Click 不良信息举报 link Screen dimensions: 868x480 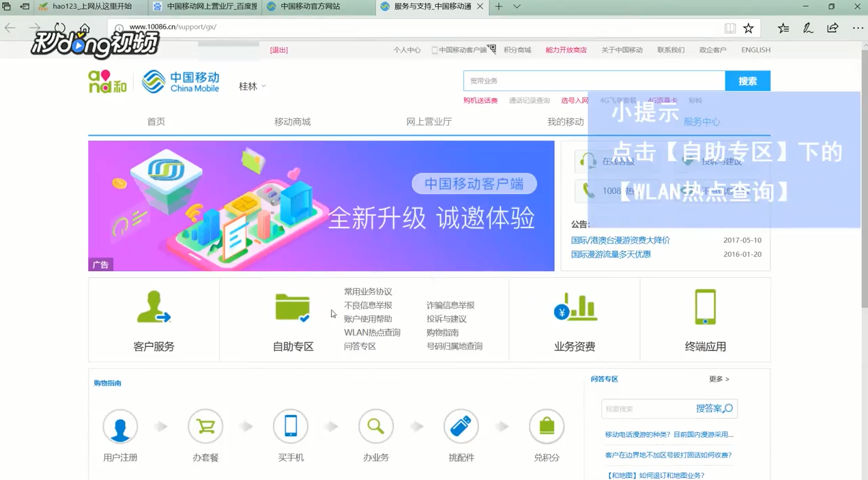point(368,305)
